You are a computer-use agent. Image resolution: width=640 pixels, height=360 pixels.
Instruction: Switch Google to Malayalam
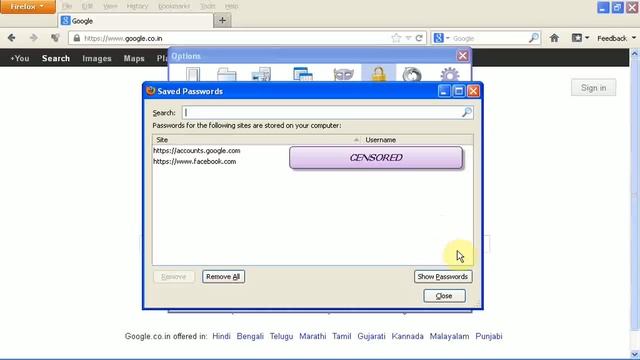449,336
